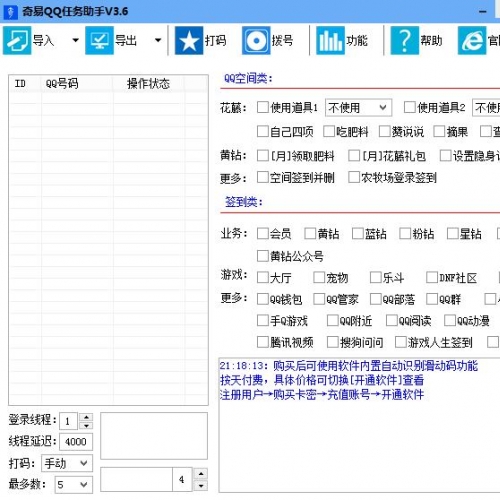
Task: Check the 黄钻 sign-in box
Action: (310, 233)
